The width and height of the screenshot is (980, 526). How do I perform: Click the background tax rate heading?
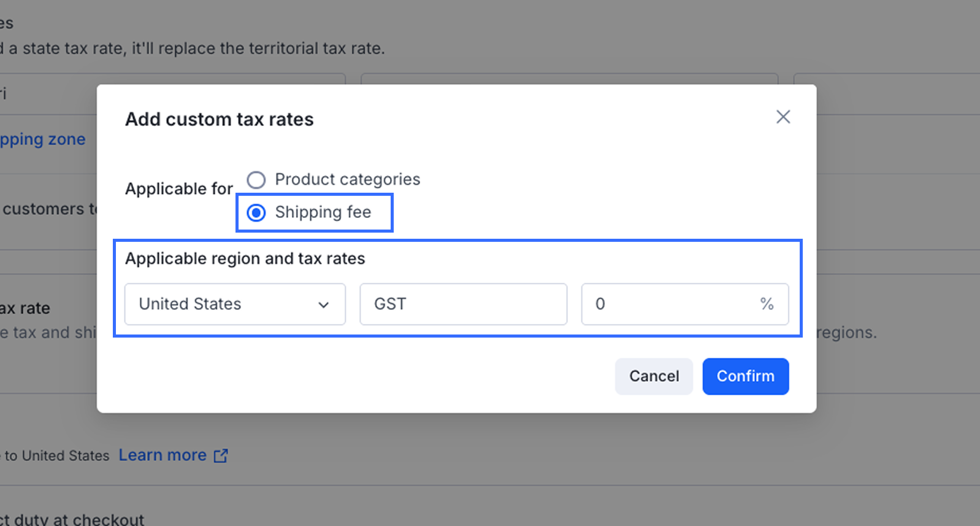click(25, 308)
